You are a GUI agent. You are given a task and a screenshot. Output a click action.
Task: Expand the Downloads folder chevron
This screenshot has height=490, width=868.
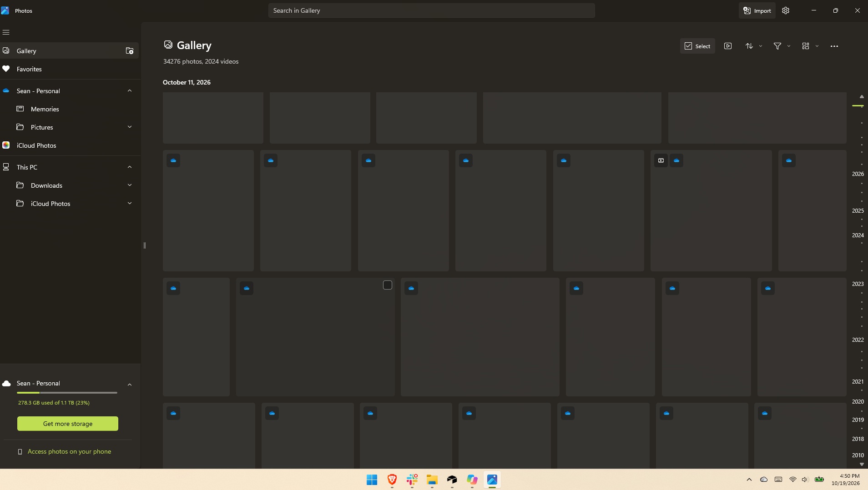coord(130,185)
